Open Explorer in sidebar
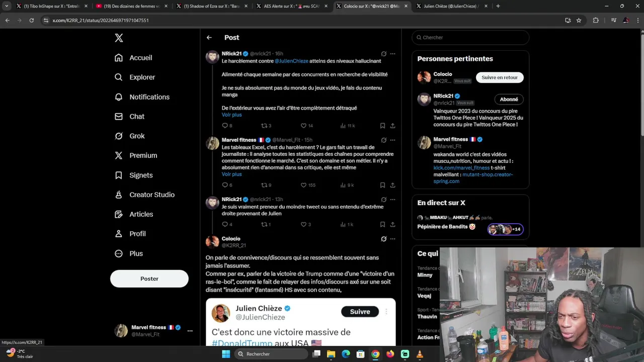The image size is (644, 362). pos(135,77)
